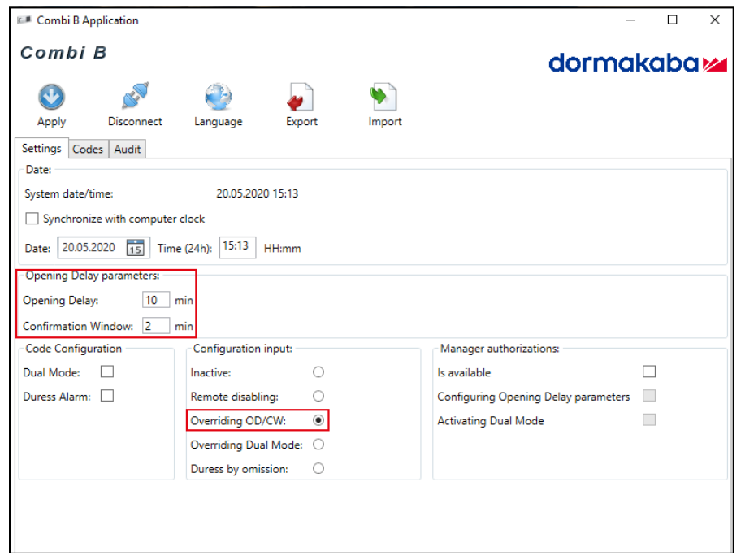
Task: Click the Combi B window title icon
Action: pos(24,20)
